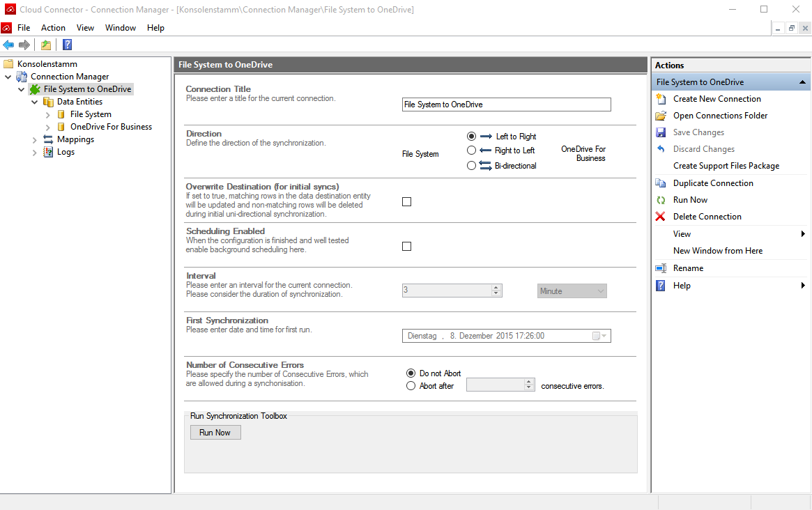The height and width of the screenshot is (510, 812).
Task: Select the Right to Left direction
Action: click(x=472, y=150)
